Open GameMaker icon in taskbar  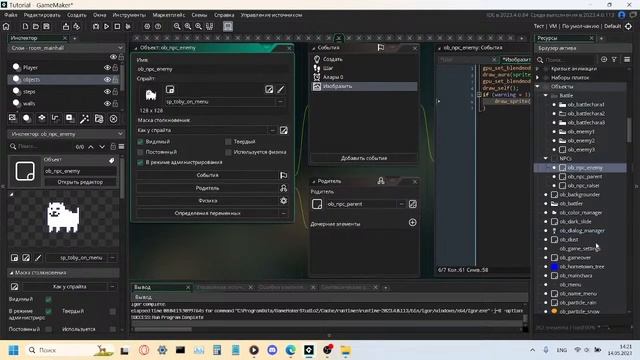(309, 350)
